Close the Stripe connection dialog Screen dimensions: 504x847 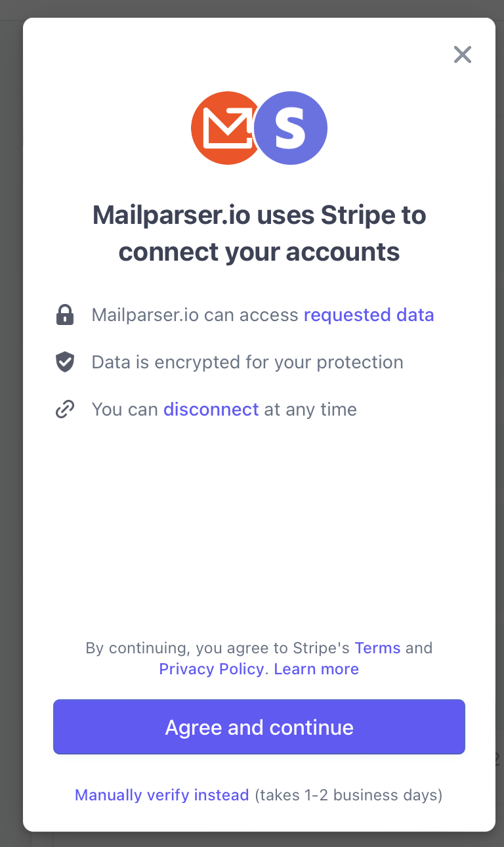(463, 54)
